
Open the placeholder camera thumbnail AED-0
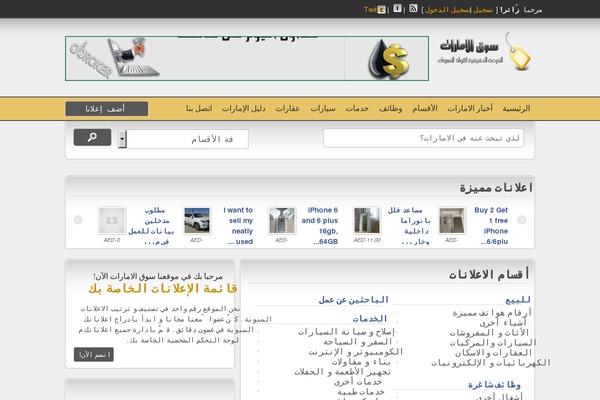[112, 220]
